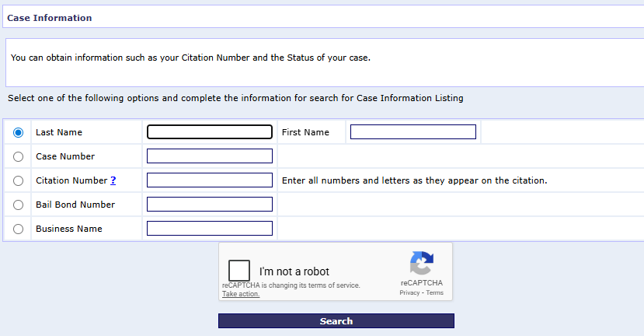Click the Case Information section heading
Screen dimensions: 644x336
click(49, 17)
